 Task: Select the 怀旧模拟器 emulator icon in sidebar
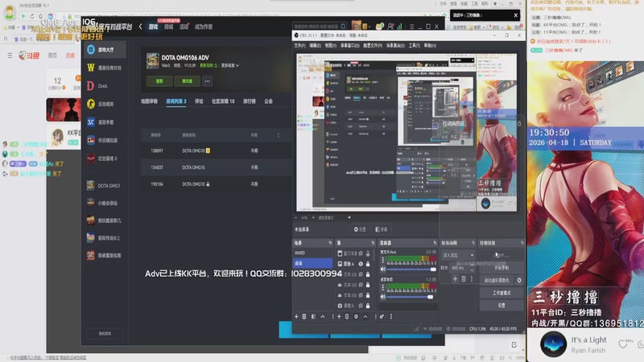coord(91,140)
